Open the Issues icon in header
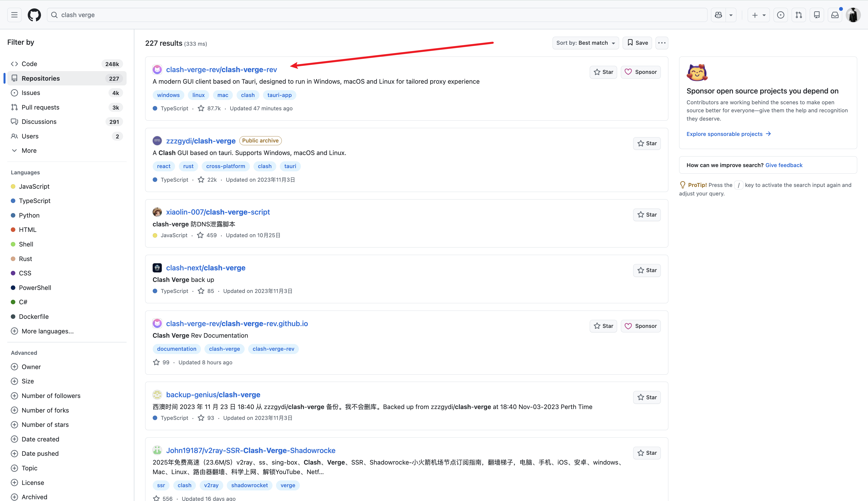This screenshot has height=501, width=868. [781, 15]
